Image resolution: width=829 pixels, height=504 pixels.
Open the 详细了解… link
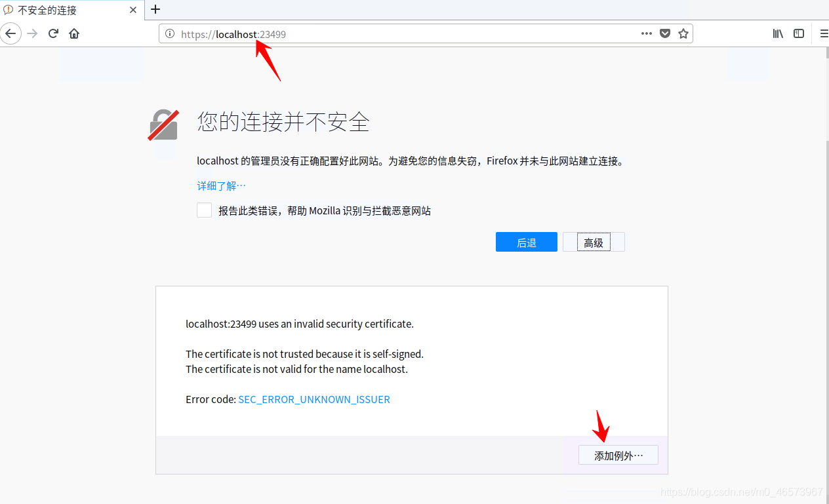pos(222,186)
